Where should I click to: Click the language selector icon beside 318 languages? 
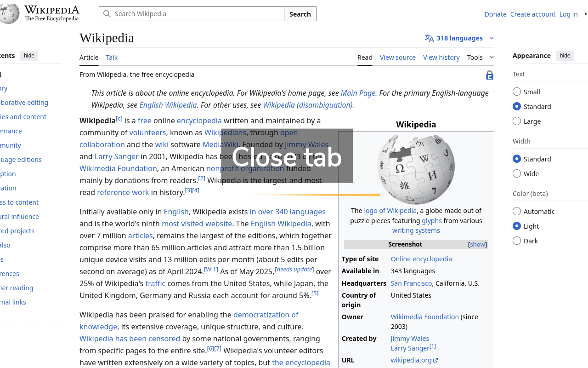click(429, 38)
